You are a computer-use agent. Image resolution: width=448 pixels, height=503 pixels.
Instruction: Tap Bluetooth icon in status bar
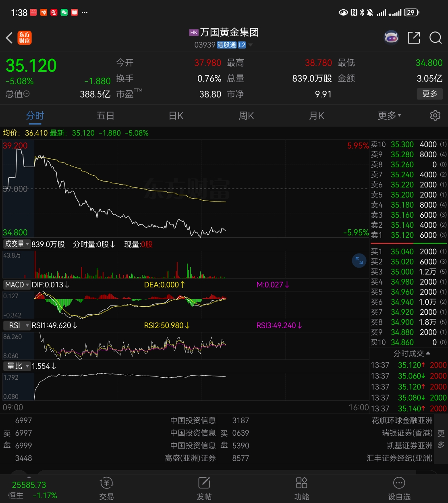[362, 12]
